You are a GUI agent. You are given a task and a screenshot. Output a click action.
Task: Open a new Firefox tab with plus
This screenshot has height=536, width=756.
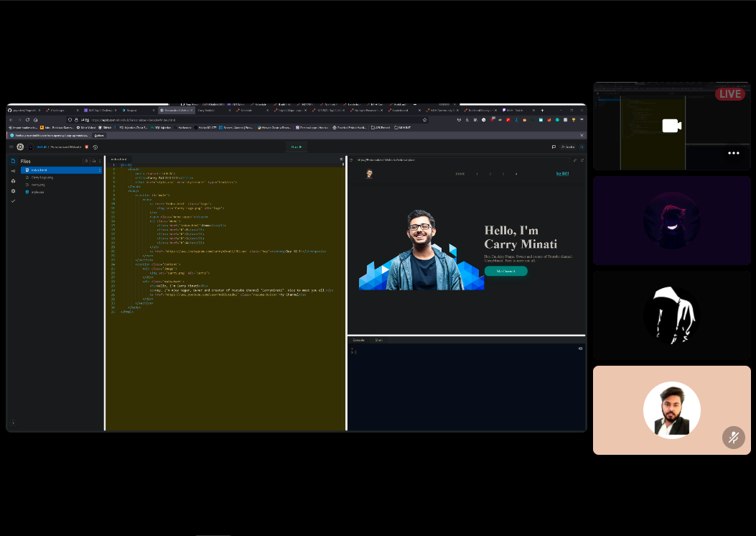pyautogui.click(x=542, y=111)
